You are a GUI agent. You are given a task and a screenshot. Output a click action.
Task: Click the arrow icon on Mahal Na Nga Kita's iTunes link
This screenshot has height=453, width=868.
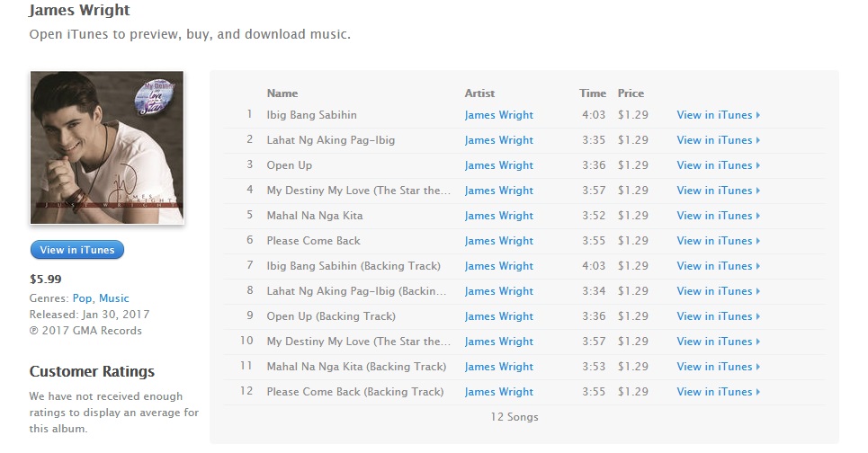click(x=758, y=216)
